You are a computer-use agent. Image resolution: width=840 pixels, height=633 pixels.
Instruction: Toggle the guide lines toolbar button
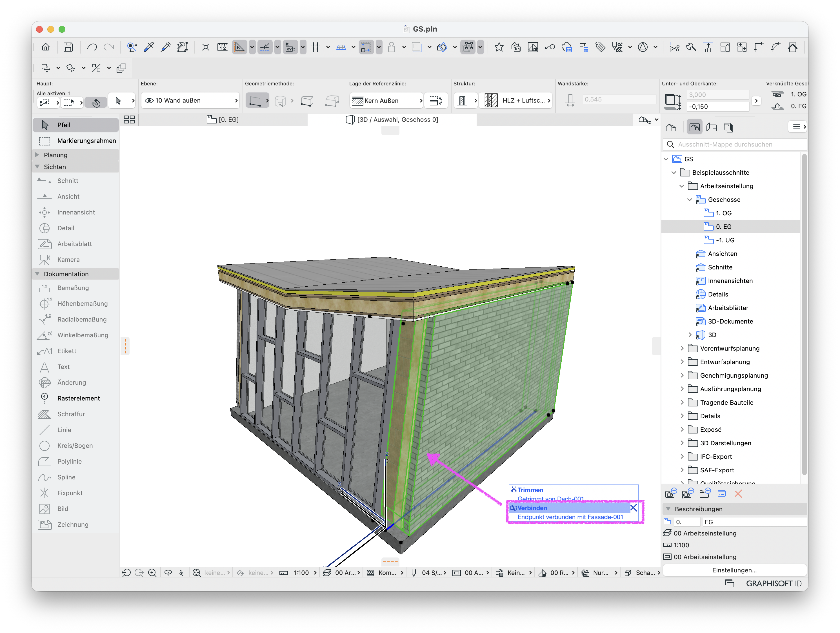tap(240, 47)
